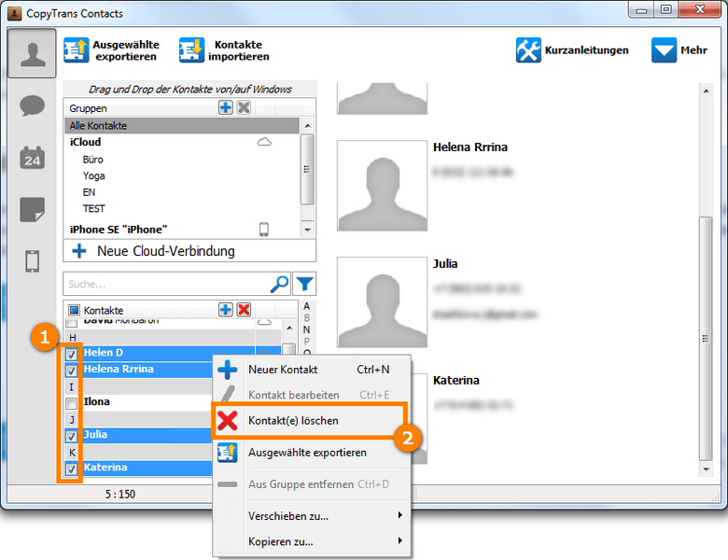This screenshot has height=560, width=728.
Task: Select the EN group
Action: tap(89, 192)
